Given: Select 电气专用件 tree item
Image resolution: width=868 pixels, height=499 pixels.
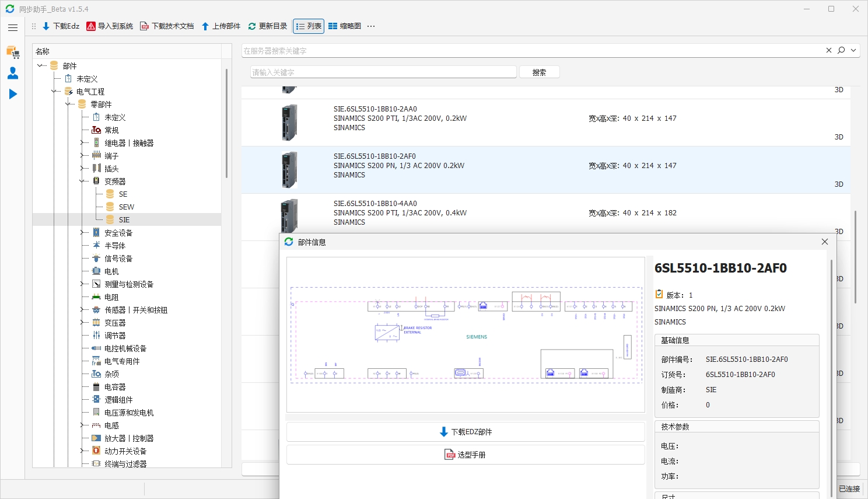Looking at the screenshot, I should pos(122,361).
